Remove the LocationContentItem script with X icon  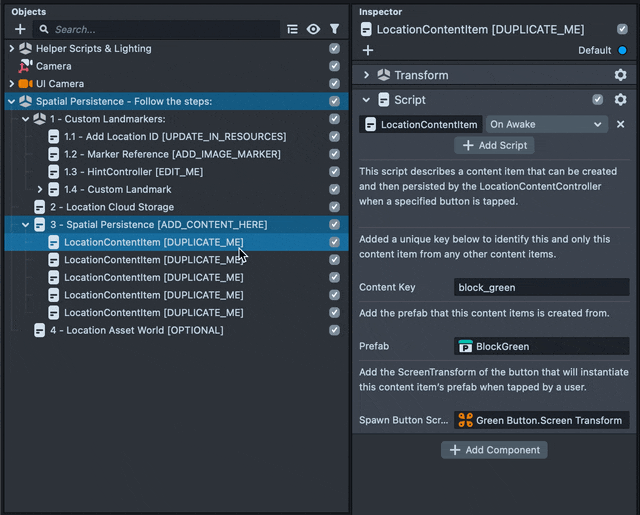[620, 125]
